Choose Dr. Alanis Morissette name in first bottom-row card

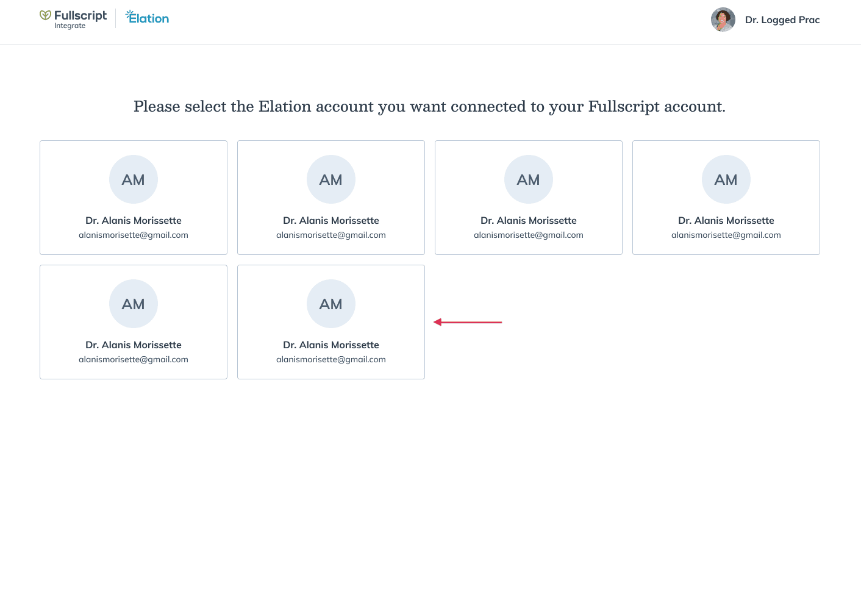[x=134, y=345]
